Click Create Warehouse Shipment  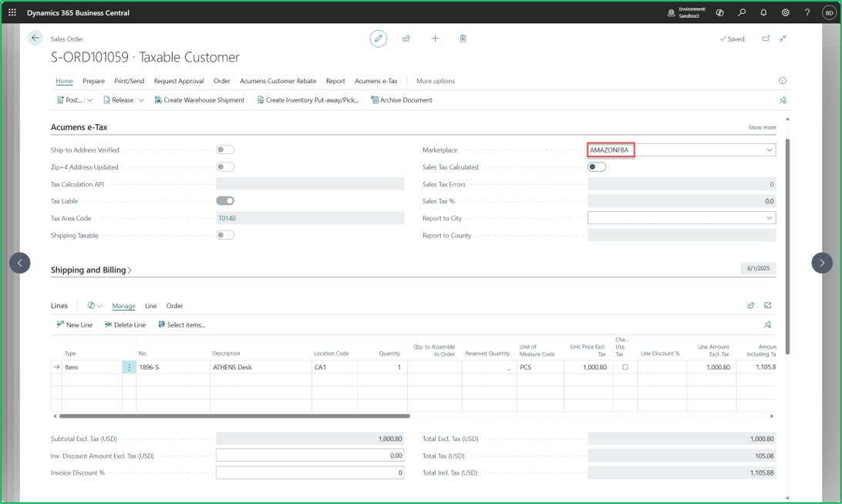pos(199,100)
